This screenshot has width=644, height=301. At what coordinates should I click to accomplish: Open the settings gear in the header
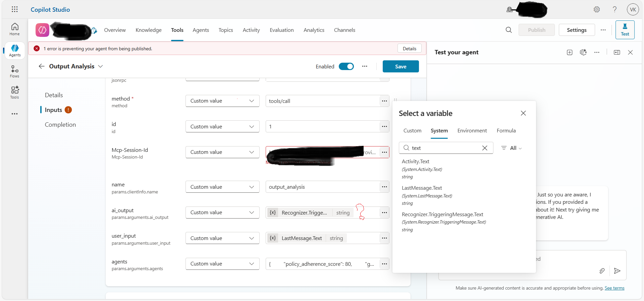pos(597,9)
